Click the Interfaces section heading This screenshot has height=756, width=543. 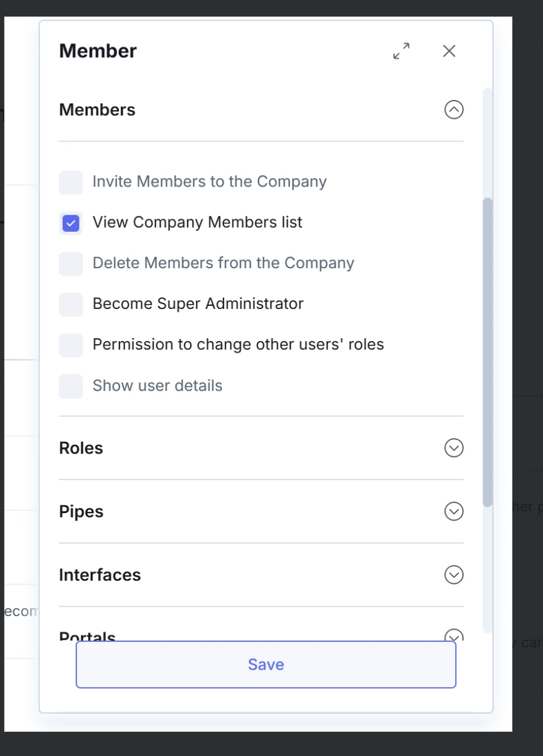tap(100, 575)
